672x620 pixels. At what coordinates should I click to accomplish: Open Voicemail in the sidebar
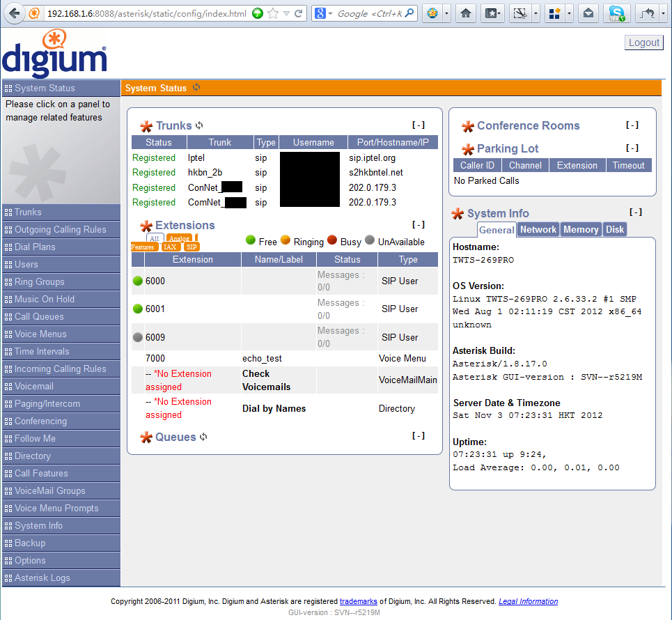pyautogui.click(x=61, y=387)
